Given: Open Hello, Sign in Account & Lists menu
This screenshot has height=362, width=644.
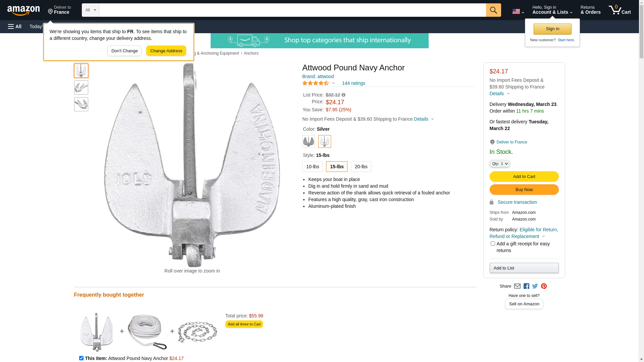Looking at the screenshot, I should point(552,10).
